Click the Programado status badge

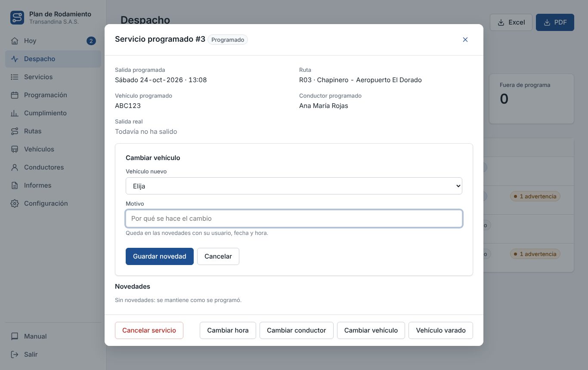click(x=228, y=40)
